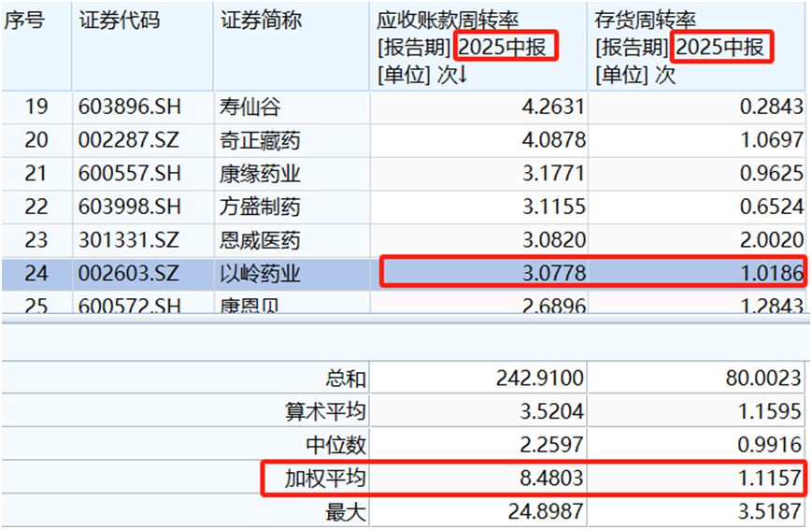This screenshot has height=529, width=812.
Task: Select the 康恩贝 row
Action: pyautogui.click(x=404, y=302)
